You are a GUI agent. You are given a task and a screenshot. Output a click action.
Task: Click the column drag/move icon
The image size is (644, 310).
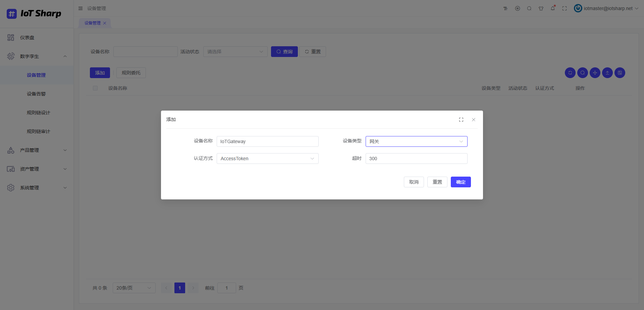(595, 73)
